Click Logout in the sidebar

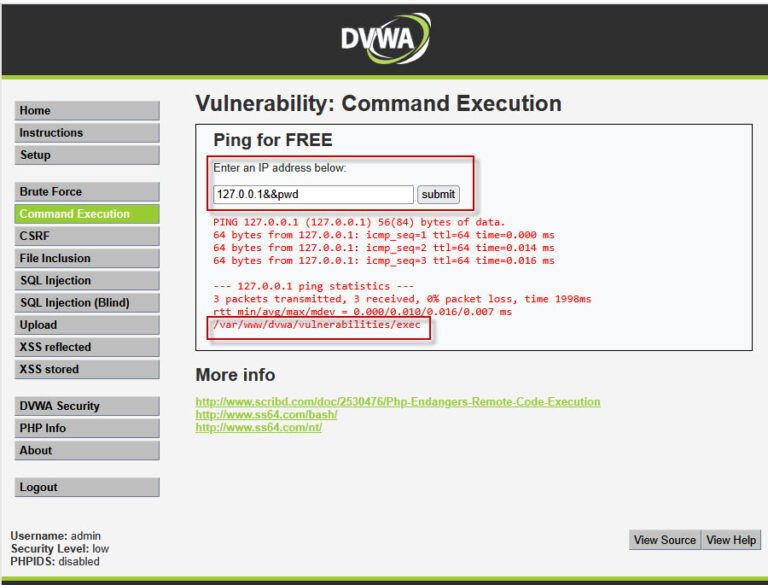(x=87, y=487)
